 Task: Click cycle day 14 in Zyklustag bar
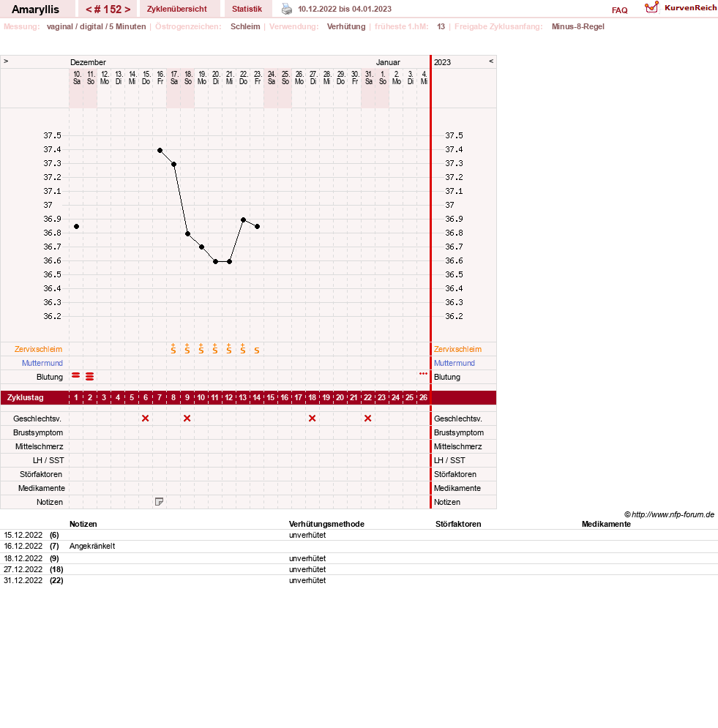[257, 397]
